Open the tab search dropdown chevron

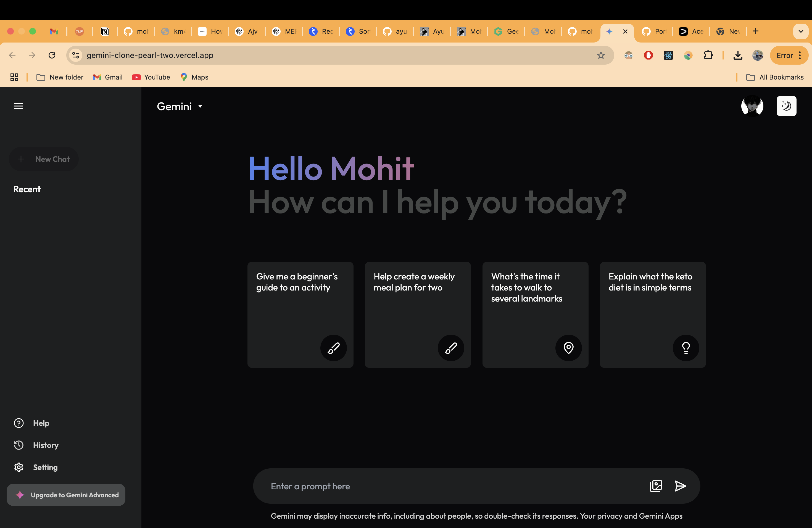[x=801, y=31]
